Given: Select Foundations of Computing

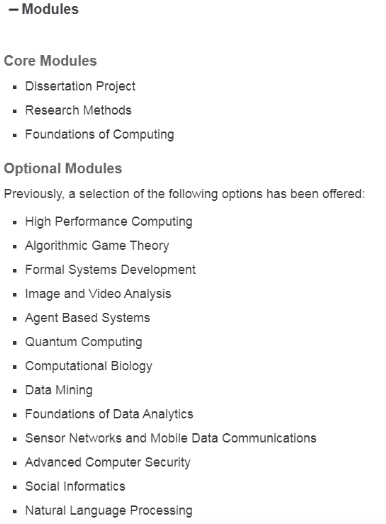Looking at the screenshot, I should [100, 135].
